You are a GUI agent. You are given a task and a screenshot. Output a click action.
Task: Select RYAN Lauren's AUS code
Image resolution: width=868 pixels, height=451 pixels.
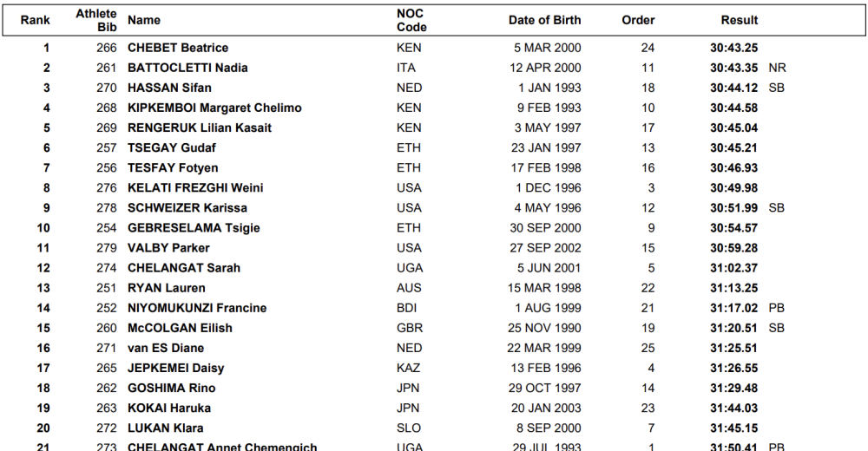[408, 288]
